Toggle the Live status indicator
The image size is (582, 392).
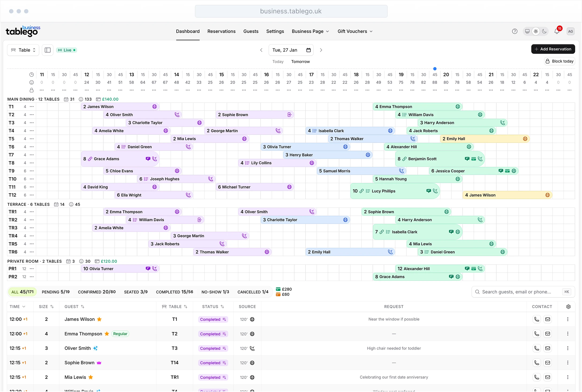67,50
